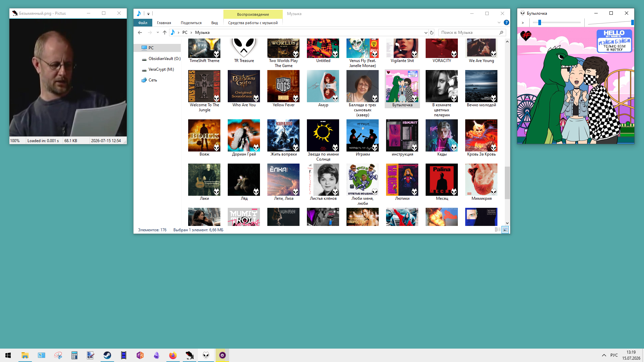Screen dimensions: 644x362
Task: Select Сеть in the navigation pane
Action: [149, 80]
